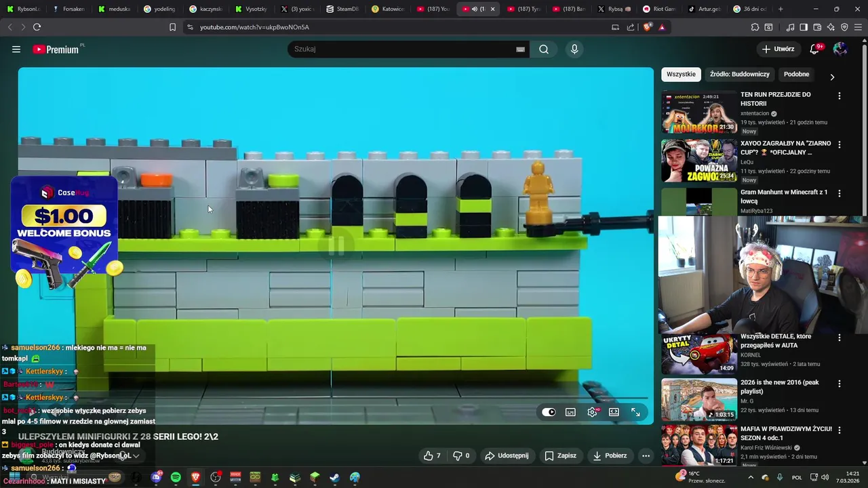Click the Pobierz download button
The image size is (868, 488).
click(610, 455)
